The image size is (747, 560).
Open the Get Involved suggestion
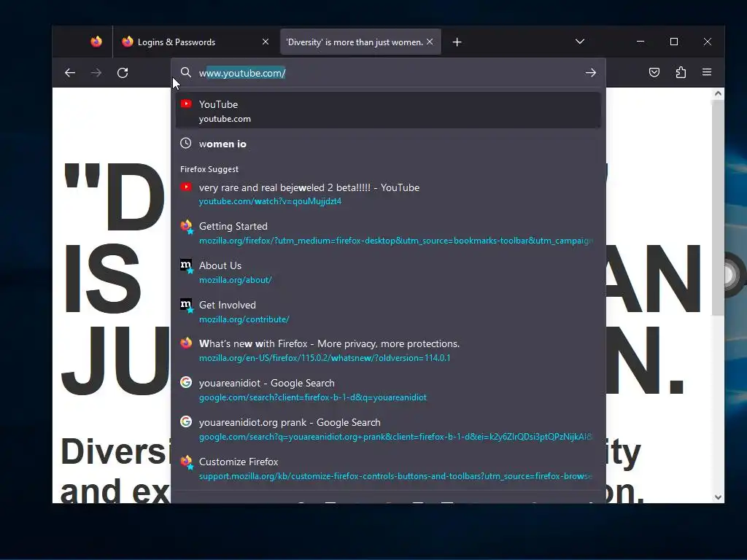(x=388, y=312)
